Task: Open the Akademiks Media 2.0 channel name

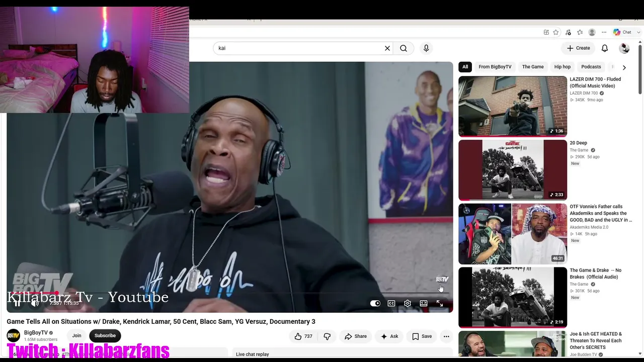Action: tap(589, 227)
